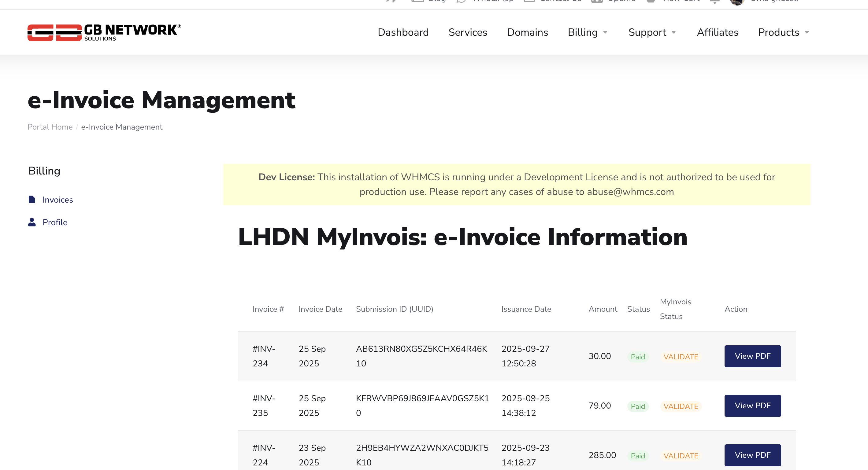The image size is (868, 470).
Task: Open the Affiliates menu item
Action: [718, 32]
